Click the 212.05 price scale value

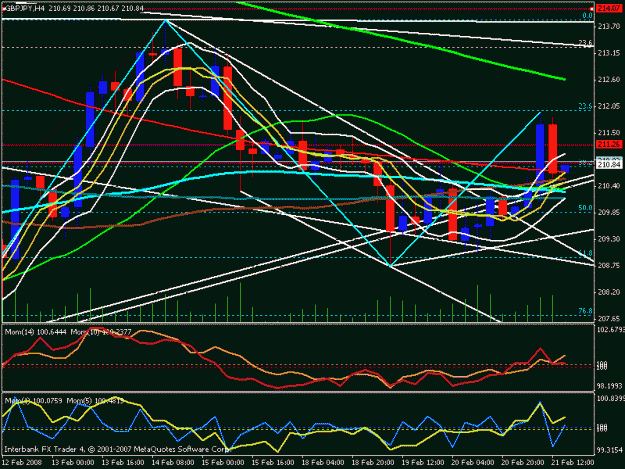click(609, 106)
